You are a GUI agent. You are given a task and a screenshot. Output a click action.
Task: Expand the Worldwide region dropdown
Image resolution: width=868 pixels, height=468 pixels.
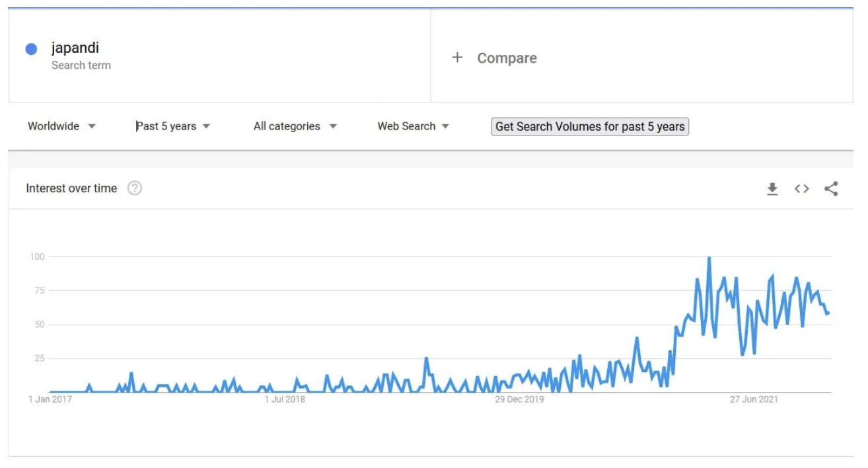click(61, 126)
